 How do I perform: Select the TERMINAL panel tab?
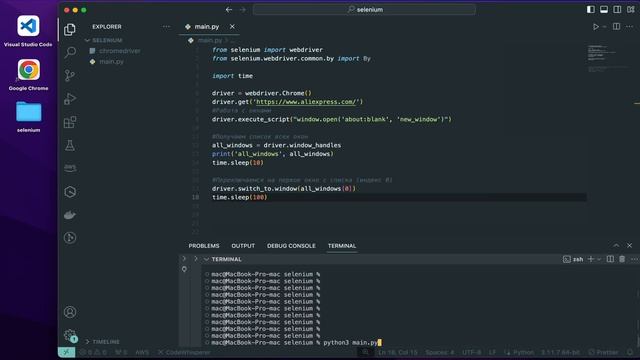(x=342, y=246)
